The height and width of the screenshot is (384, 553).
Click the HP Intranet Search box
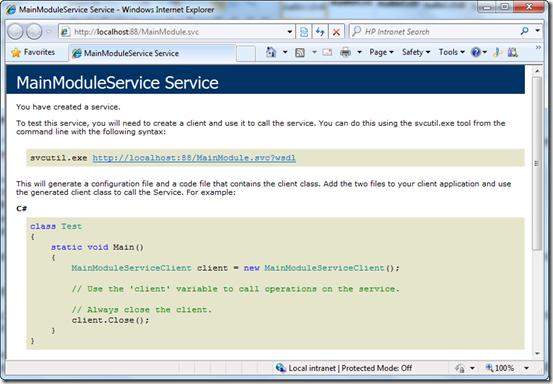[434, 32]
